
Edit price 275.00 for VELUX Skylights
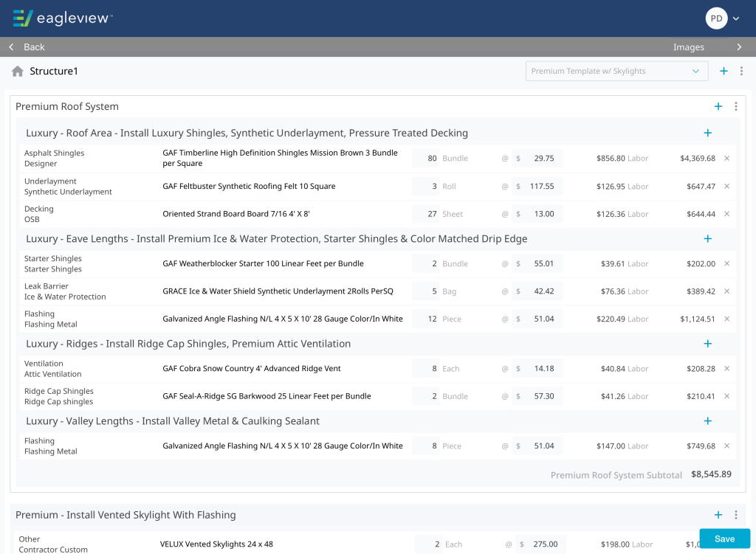click(540, 544)
